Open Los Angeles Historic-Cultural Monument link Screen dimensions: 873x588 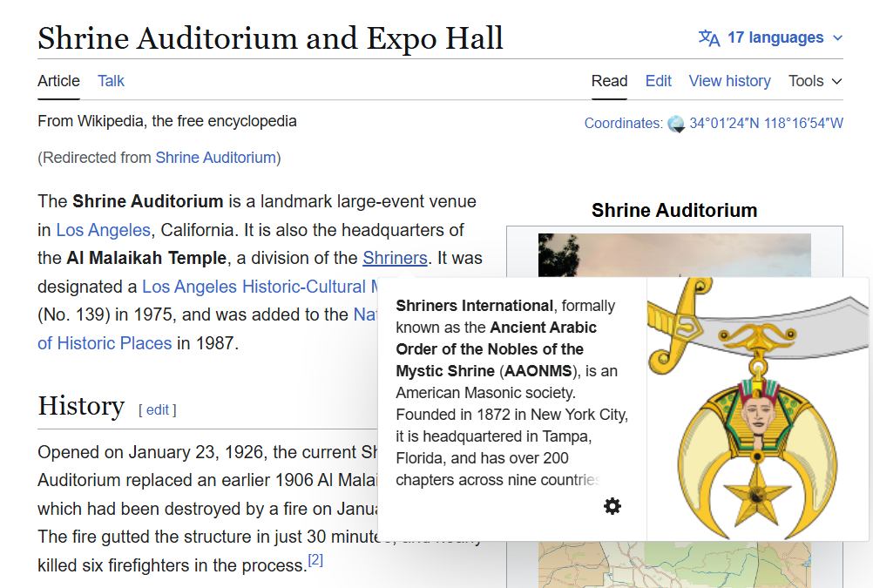click(260, 287)
